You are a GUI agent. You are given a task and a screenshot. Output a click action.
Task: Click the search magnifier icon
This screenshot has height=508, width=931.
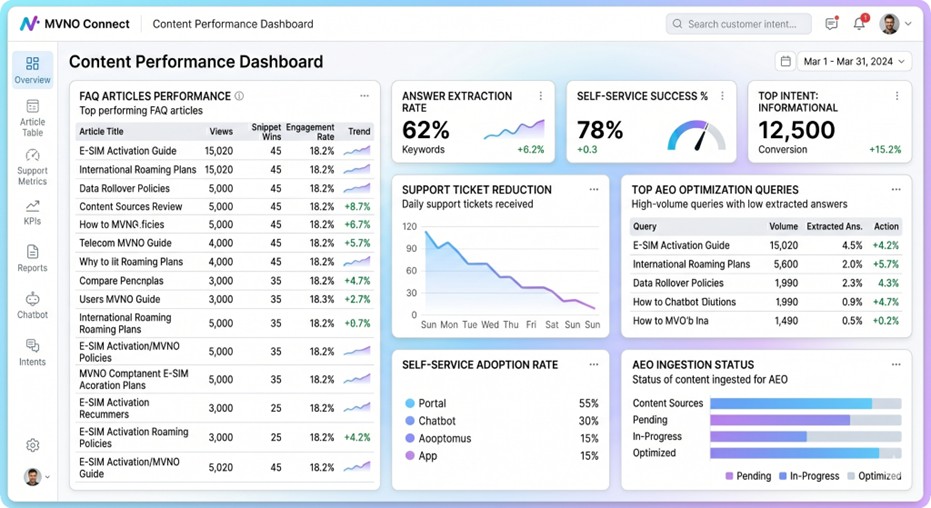[x=677, y=24]
